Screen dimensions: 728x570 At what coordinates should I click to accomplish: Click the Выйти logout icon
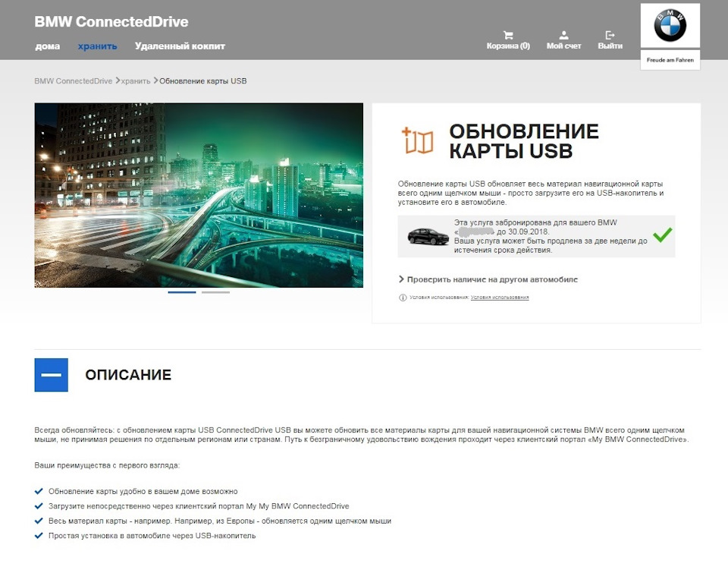(610, 35)
